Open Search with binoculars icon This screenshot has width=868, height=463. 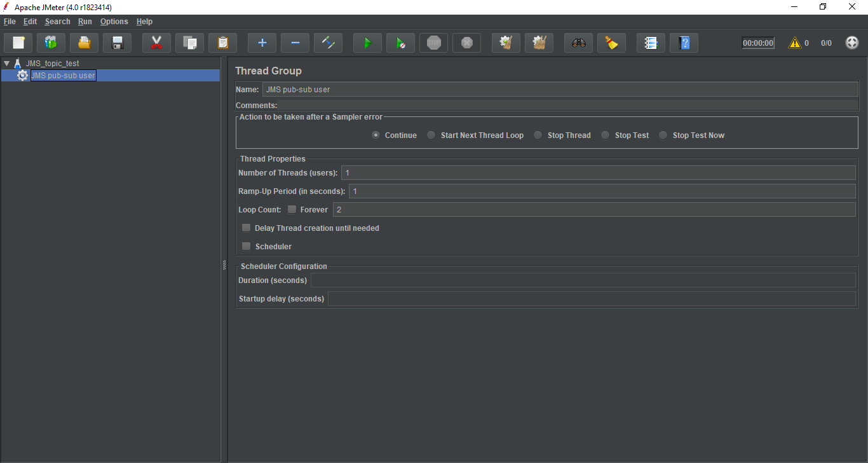(x=578, y=43)
